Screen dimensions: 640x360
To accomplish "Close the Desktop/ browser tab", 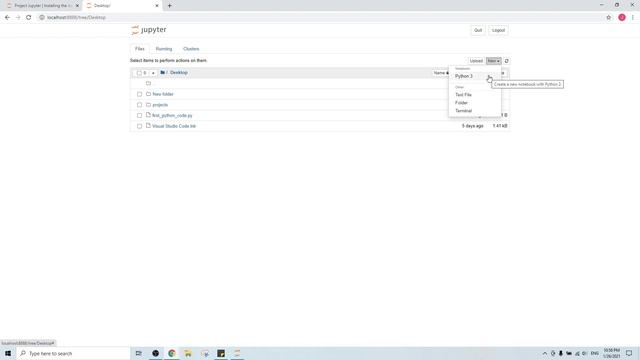I will 157,6.
